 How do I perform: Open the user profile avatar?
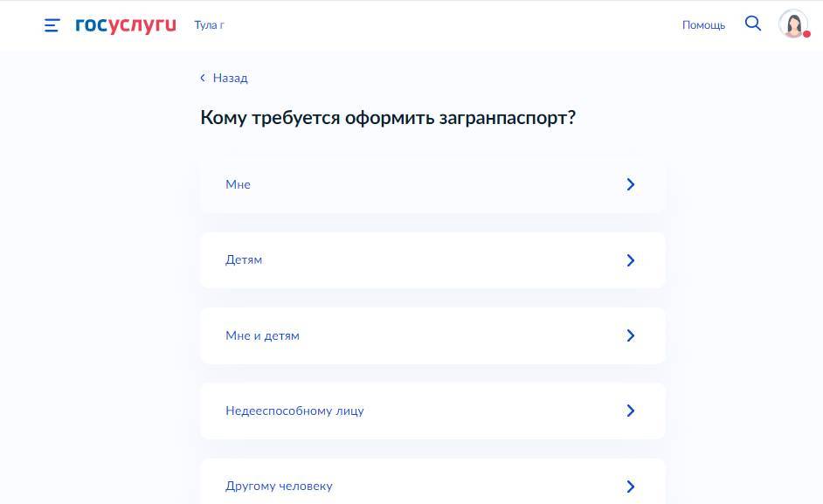[792, 24]
